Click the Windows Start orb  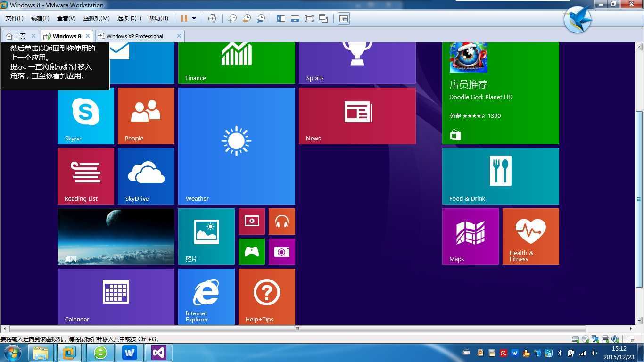point(12,353)
